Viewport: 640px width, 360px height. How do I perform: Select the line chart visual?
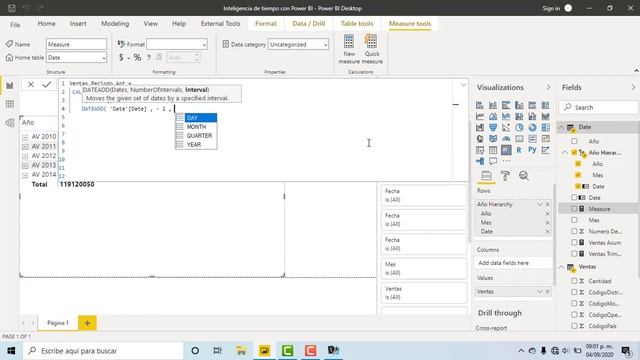point(480,116)
